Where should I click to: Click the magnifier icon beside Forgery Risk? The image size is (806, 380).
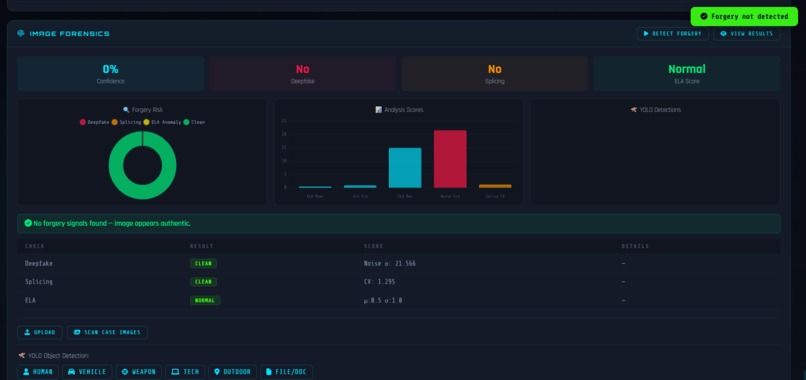click(x=126, y=110)
